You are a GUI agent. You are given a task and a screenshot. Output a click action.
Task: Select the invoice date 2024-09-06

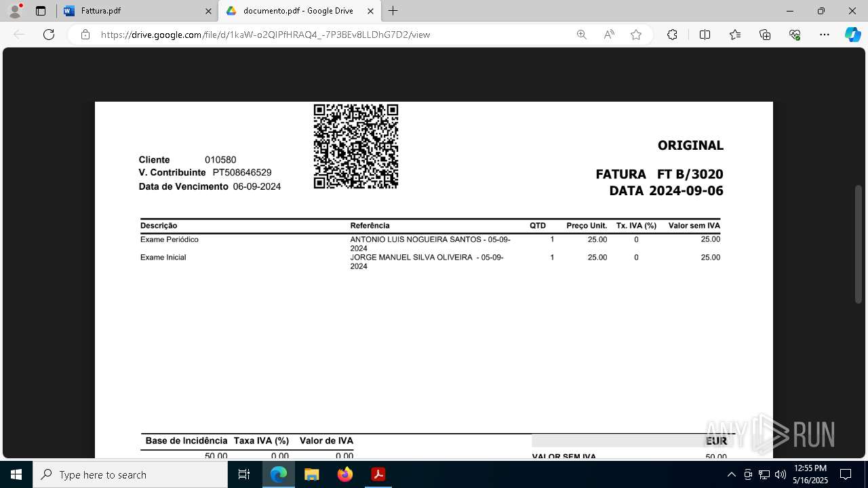pos(686,191)
